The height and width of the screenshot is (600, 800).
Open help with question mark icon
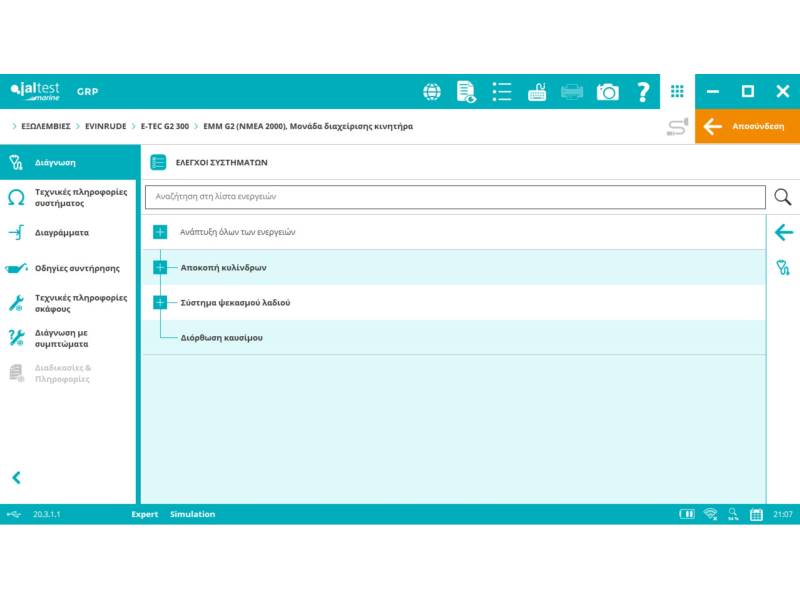click(643, 92)
